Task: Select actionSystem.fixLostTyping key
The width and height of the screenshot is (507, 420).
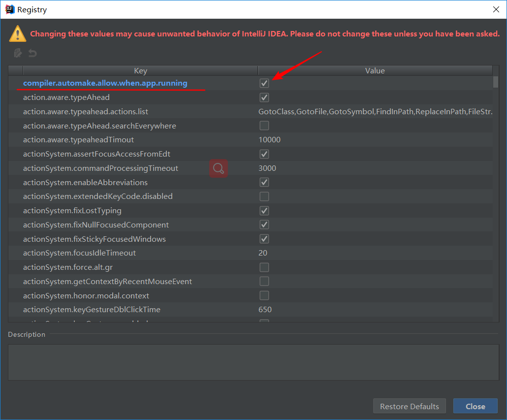Action: click(72, 210)
